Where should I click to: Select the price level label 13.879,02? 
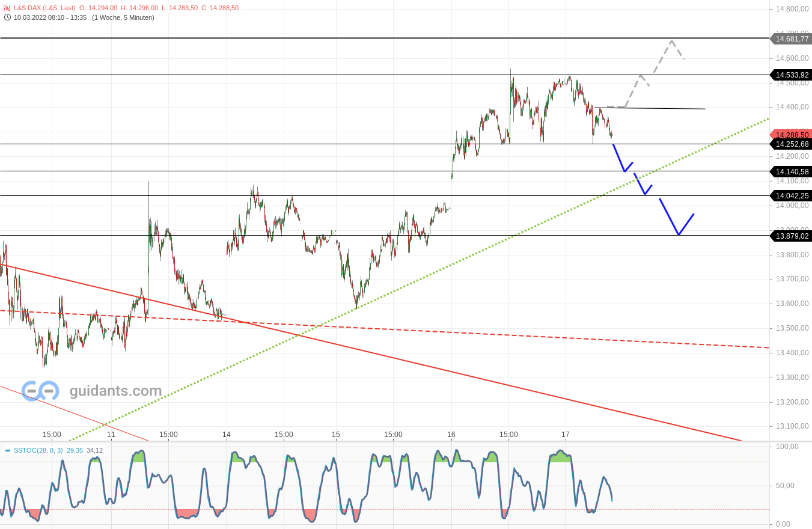tap(792, 236)
